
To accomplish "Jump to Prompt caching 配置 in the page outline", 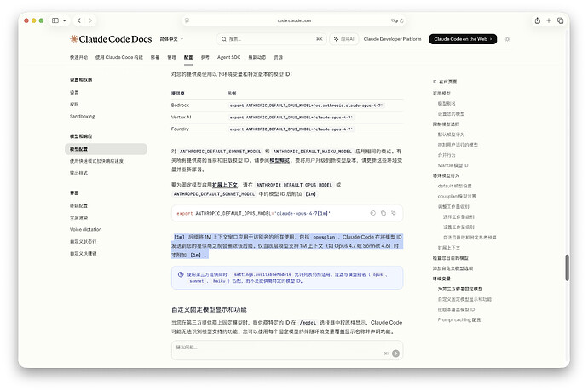I will coord(459,319).
